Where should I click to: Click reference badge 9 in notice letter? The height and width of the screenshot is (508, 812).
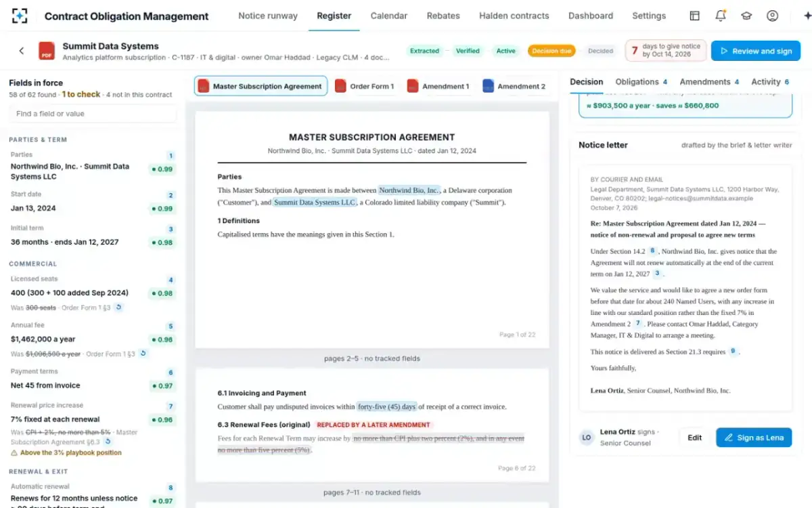click(732, 352)
